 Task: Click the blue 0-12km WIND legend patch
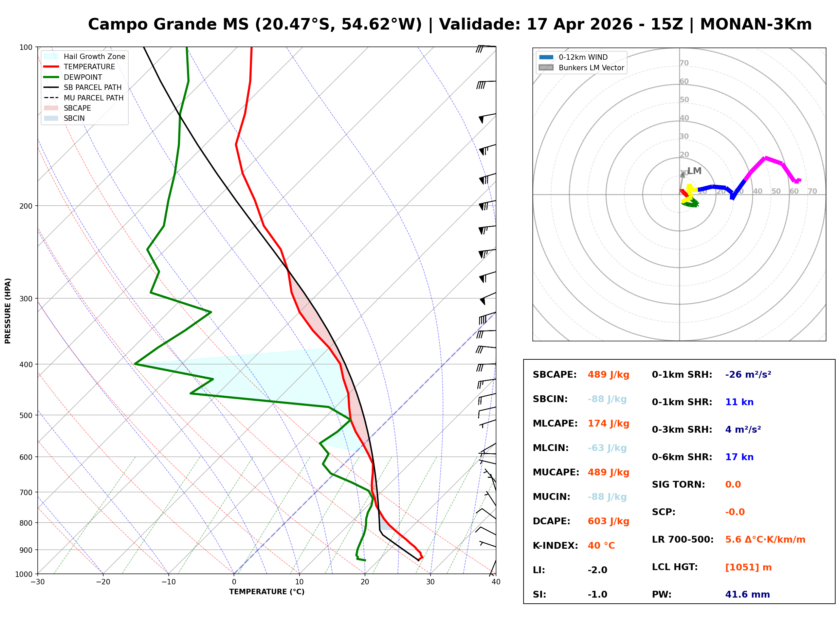[x=546, y=57]
